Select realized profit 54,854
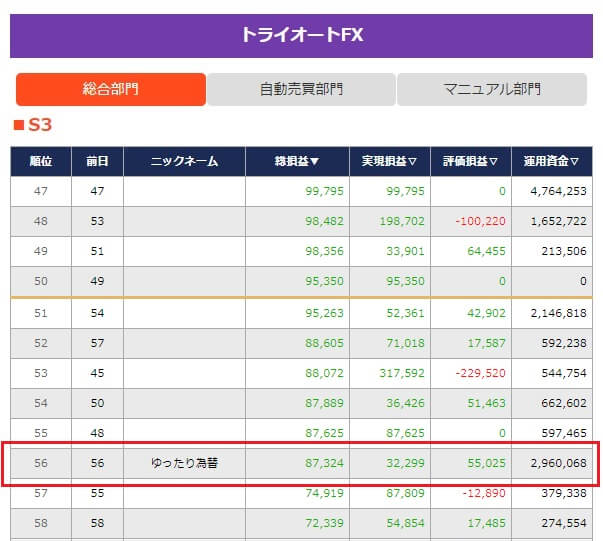 point(405,523)
